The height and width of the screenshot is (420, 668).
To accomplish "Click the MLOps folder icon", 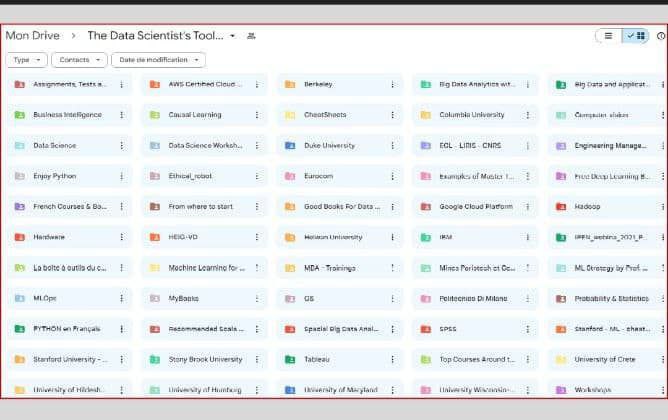I will (20, 298).
